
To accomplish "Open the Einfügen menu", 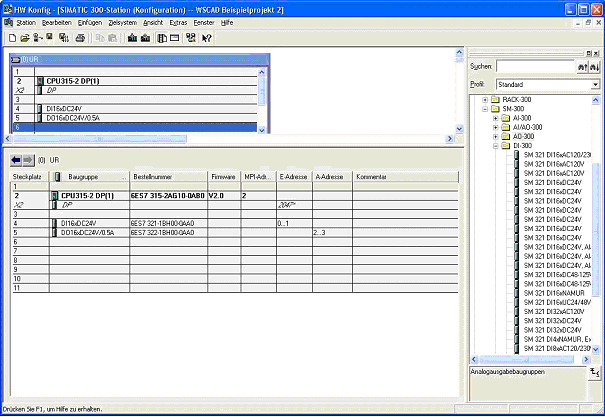I will tap(90, 23).
